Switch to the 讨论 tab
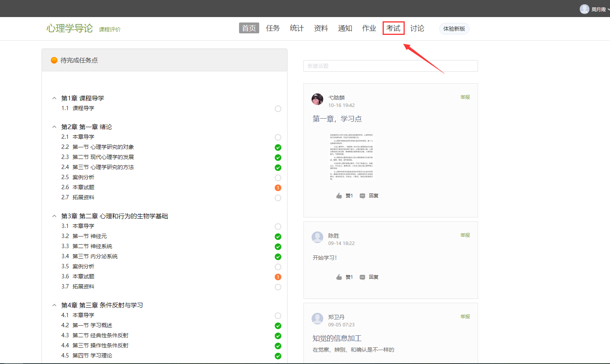610x364 pixels. tap(417, 28)
